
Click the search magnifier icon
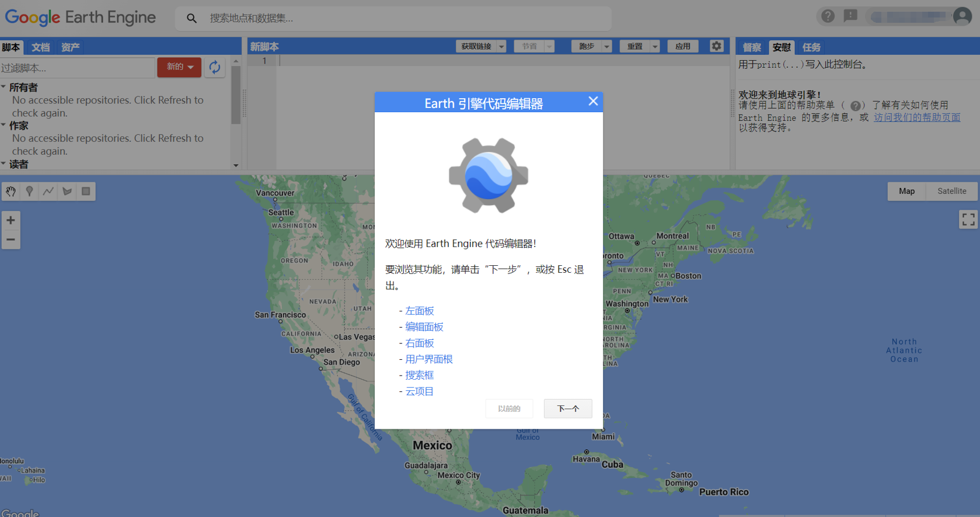click(x=191, y=19)
